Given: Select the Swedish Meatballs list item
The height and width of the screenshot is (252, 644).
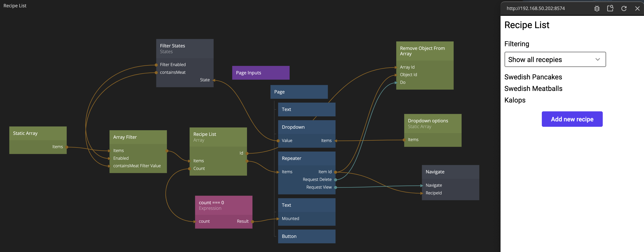Looking at the screenshot, I should 533,88.
